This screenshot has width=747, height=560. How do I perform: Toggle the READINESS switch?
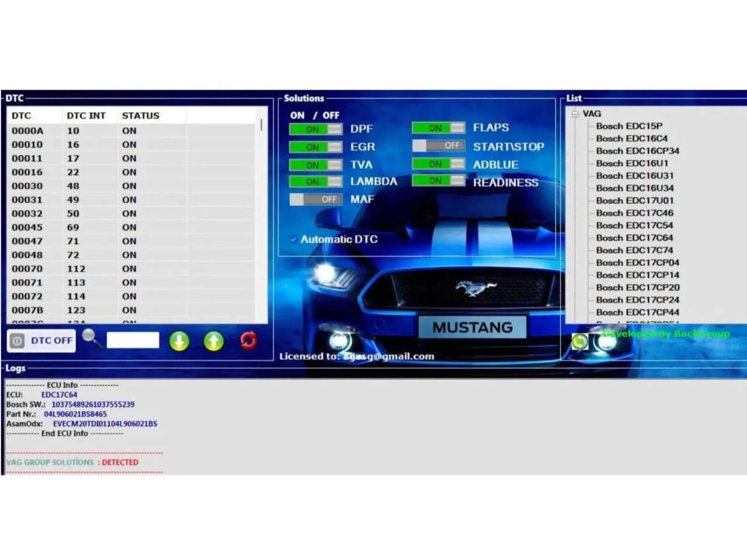438,181
